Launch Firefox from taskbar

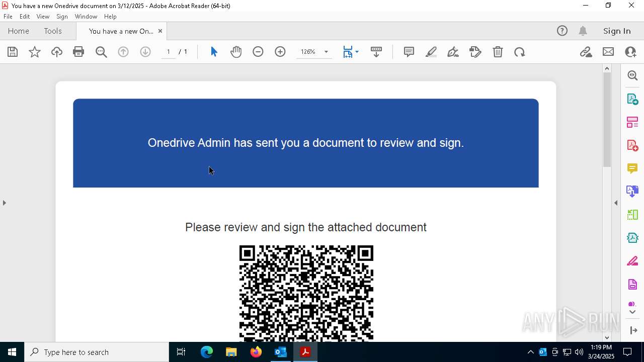(x=256, y=352)
